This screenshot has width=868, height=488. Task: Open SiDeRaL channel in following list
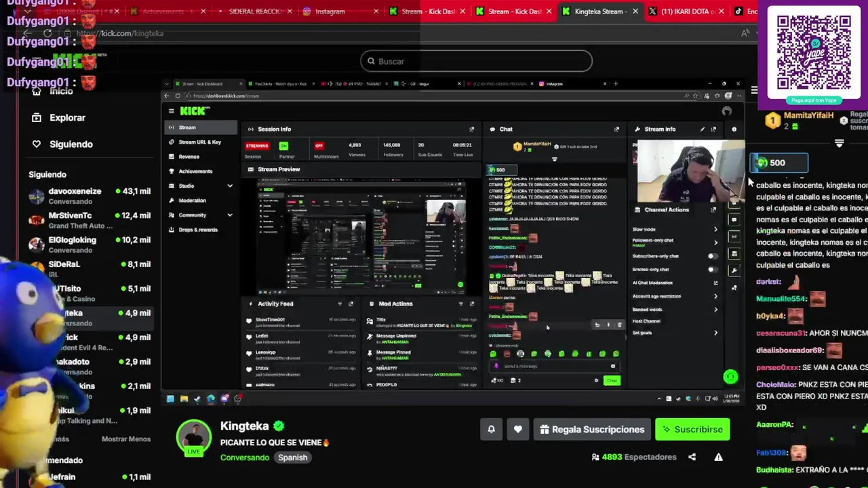[x=90, y=269]
